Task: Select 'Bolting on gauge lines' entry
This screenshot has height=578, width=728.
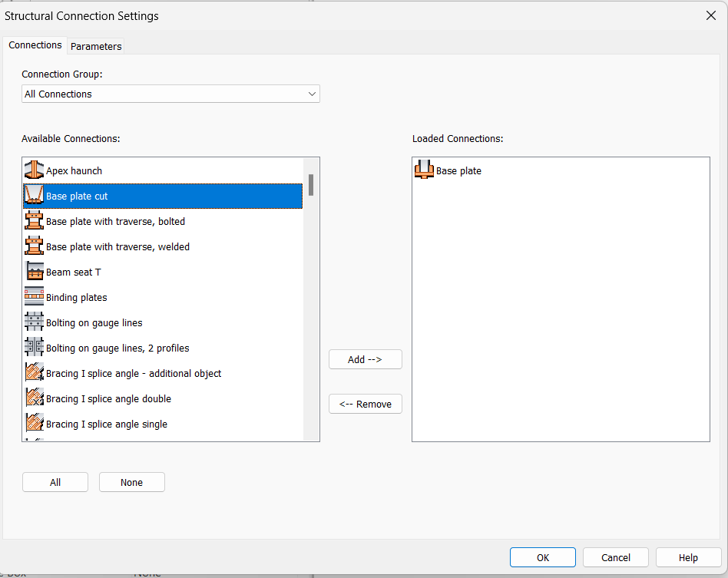Action: click(163, 322)
